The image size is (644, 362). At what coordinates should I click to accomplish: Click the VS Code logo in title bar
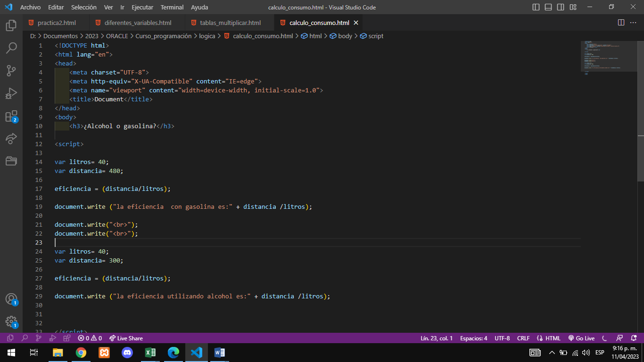(8, 7)
